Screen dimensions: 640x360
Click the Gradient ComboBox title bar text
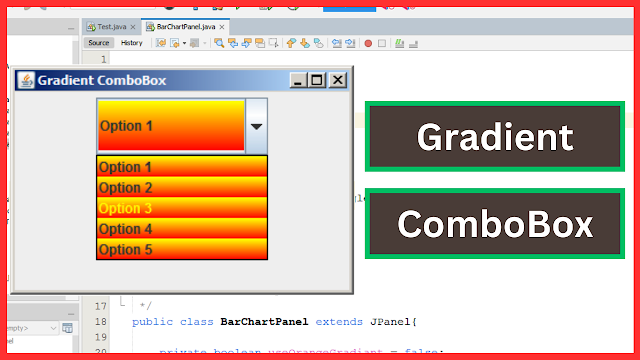[102, 80]
